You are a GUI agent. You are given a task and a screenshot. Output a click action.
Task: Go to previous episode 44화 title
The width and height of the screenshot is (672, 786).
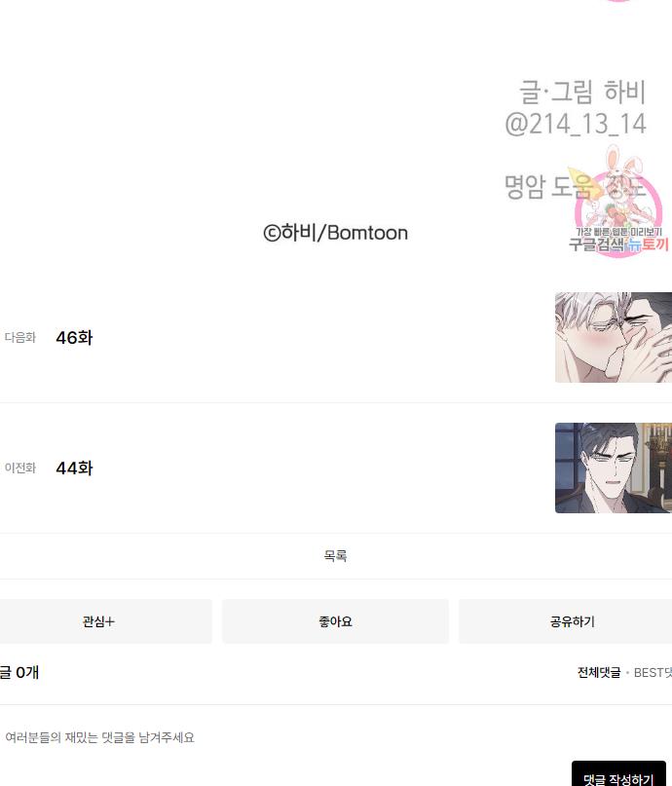(x=74, y=468)
